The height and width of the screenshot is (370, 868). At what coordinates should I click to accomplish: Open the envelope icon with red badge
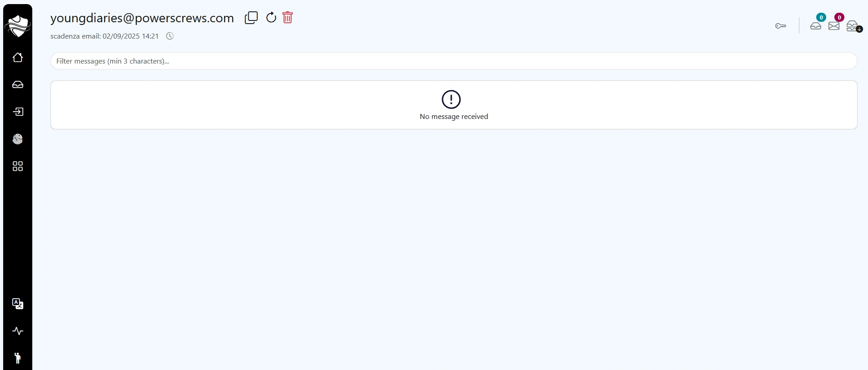tap(834, 26)
